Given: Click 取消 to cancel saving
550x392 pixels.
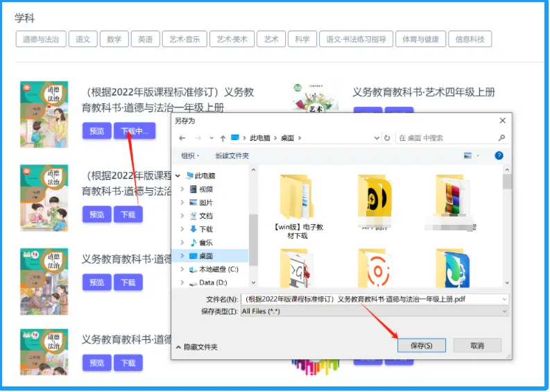Looking at the screenshot, I should pos(477,346).
